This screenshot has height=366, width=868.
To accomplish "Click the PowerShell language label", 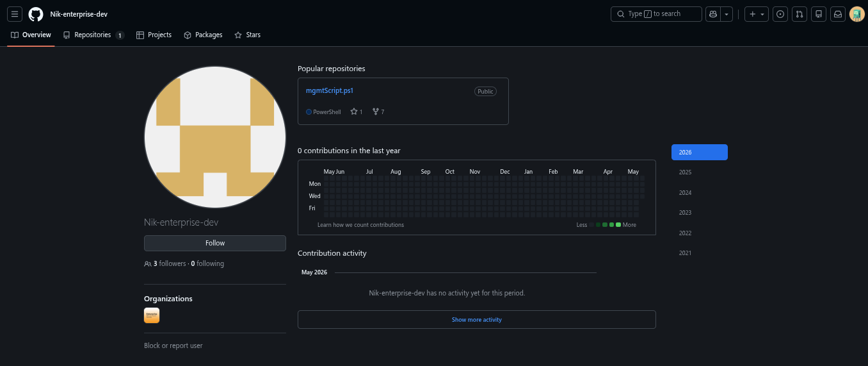I will (327, 112).
